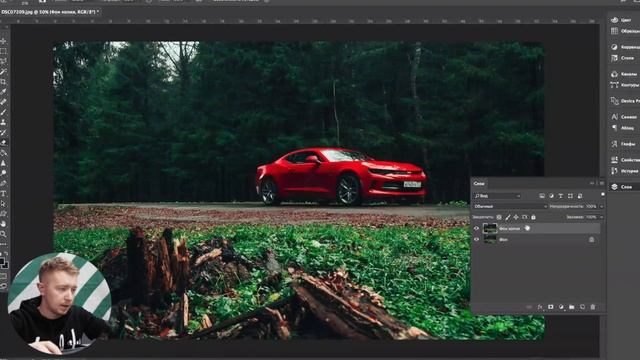Select the Brush tool
The image size is (640, 360).
[3, 112]
